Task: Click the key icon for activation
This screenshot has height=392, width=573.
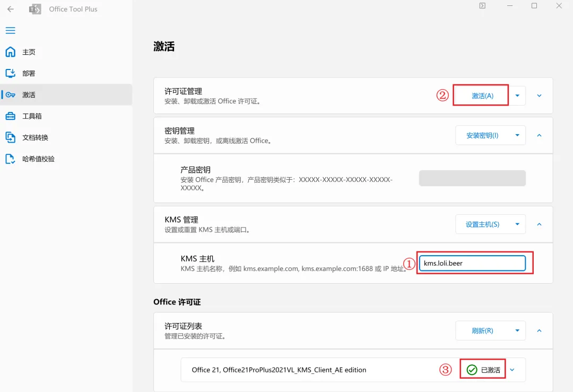Action: pos(11,95)
